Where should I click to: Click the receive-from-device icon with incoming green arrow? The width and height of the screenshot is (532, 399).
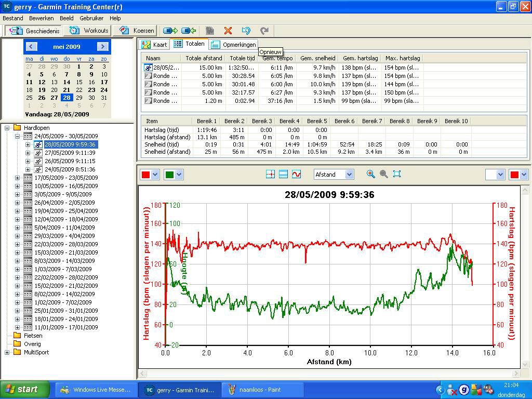[189, 31]
